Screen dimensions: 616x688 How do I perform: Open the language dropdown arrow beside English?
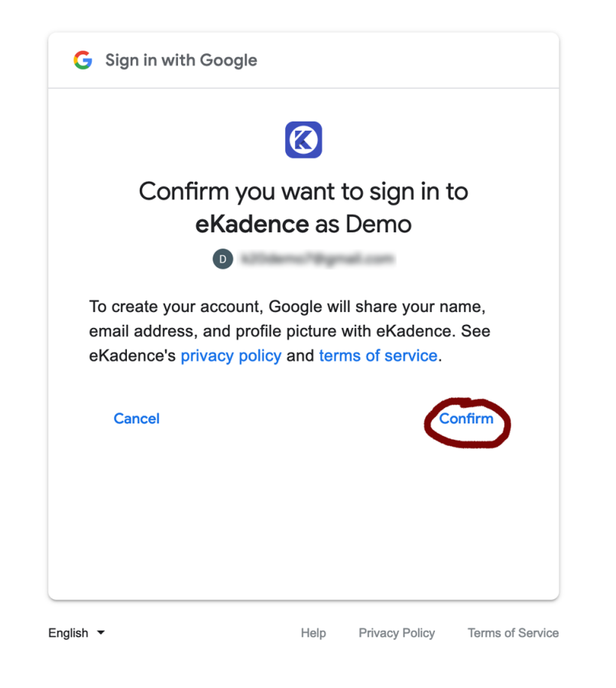point(101,632)
